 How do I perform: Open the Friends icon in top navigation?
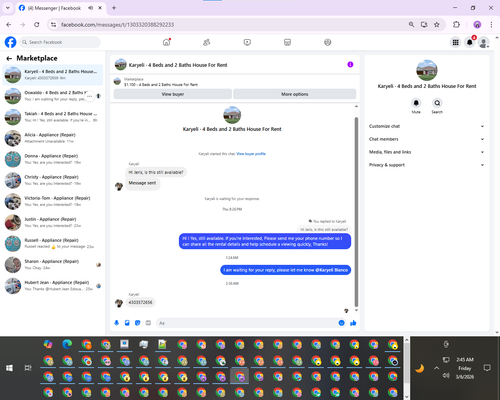(207, 42)
